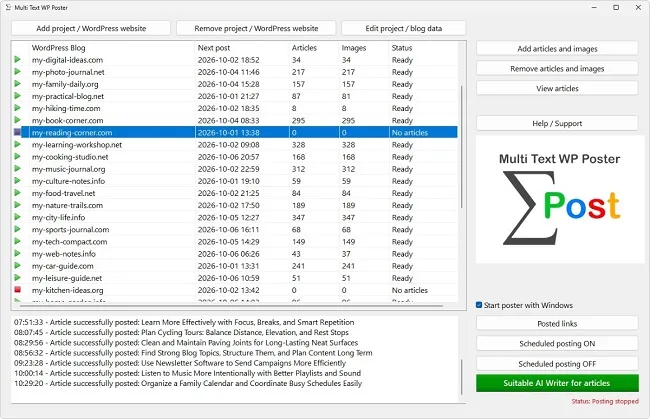This screenshot has height=419, width=650.
Task: Click green play icon for my-learning-workshop.net
Action: 17,144
